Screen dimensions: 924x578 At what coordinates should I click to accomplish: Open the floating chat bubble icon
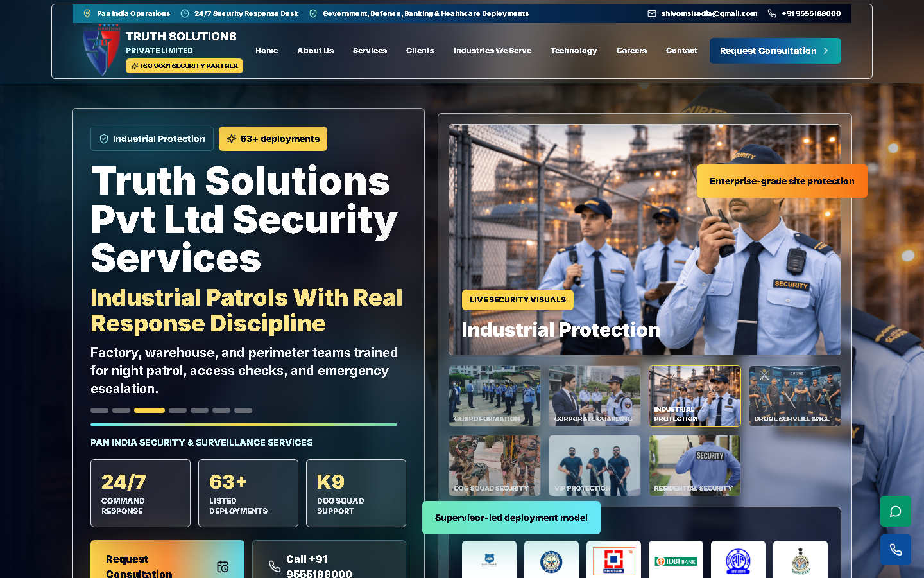(896, 511)
